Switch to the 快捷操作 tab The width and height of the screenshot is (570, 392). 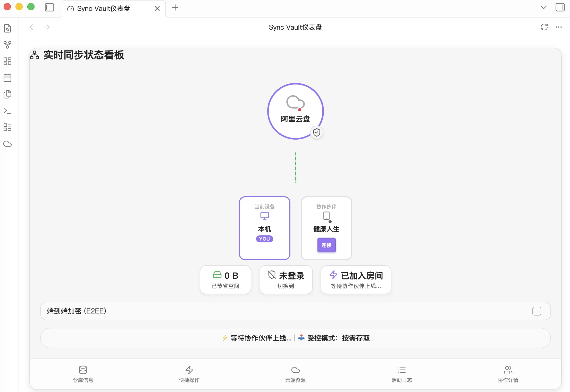click(x=189, y=374)
